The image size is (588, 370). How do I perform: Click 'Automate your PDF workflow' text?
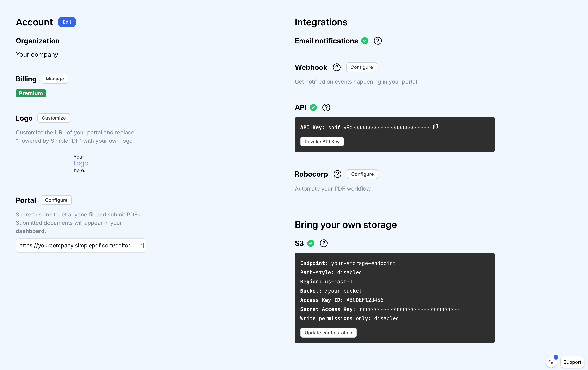[333, 189]
